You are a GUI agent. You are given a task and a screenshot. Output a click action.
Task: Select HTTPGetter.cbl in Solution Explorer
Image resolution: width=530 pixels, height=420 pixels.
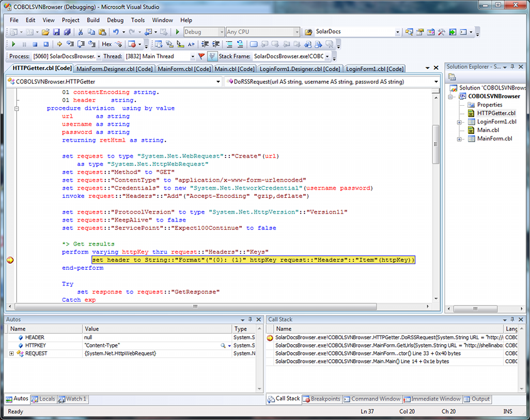pos(496,113)
